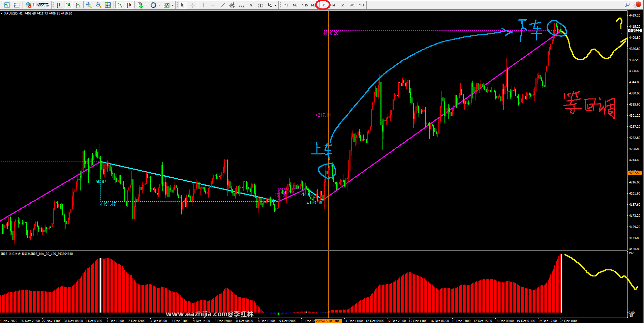
Task: Select the crosshair tool
Action: point(192,5)
